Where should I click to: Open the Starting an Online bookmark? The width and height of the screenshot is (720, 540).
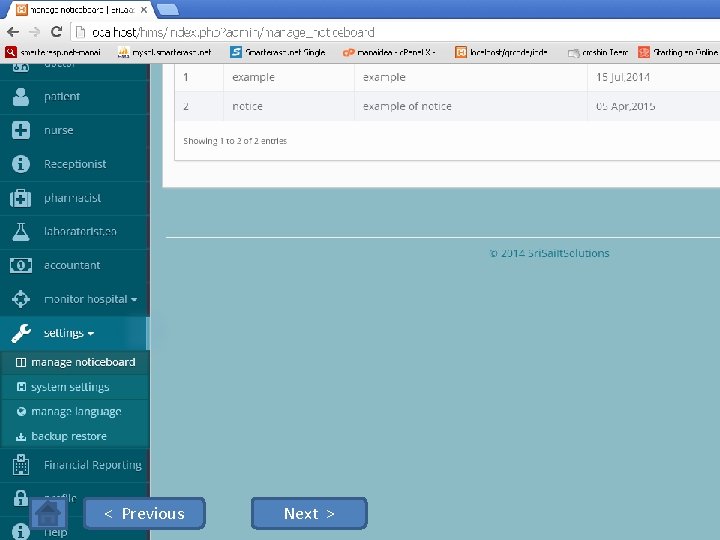pyautogui.click(x=678, y=52)
